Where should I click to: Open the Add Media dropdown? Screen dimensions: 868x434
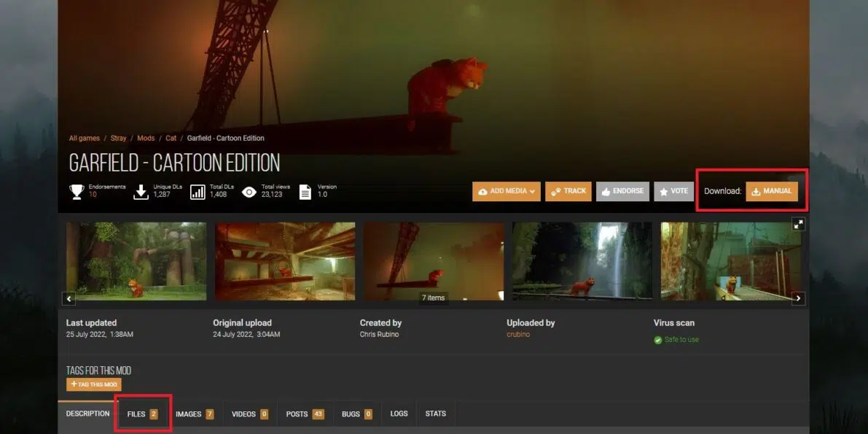coord(507,191)
